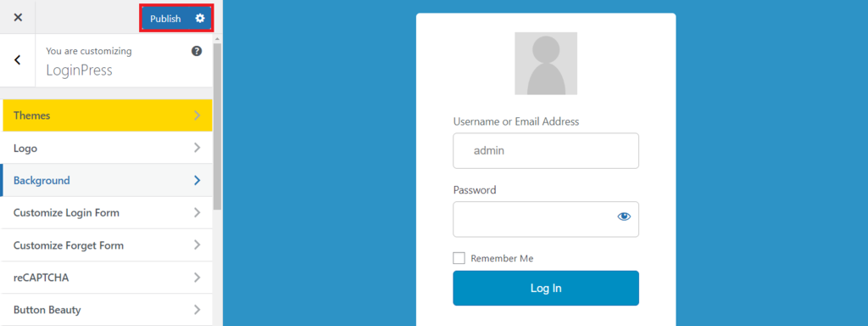Expand the Button Beauty chevron arrow

[198, 310]
